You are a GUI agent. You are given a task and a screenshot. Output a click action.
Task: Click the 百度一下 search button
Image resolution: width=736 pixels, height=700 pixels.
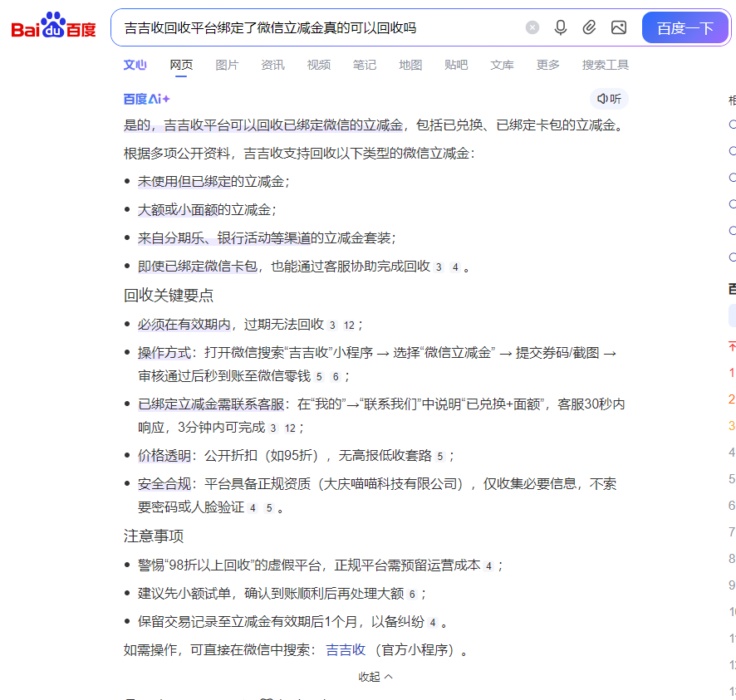[x=685, y=27]
